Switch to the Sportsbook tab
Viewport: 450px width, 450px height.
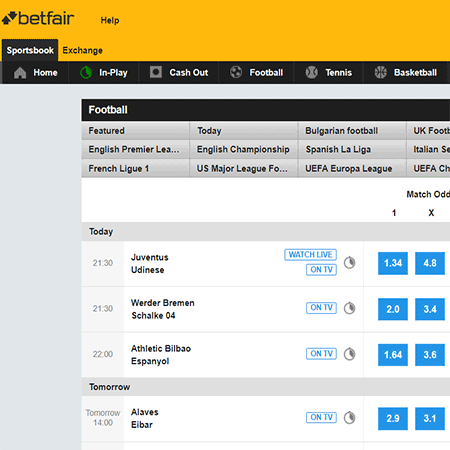click(x=30, y=50)
